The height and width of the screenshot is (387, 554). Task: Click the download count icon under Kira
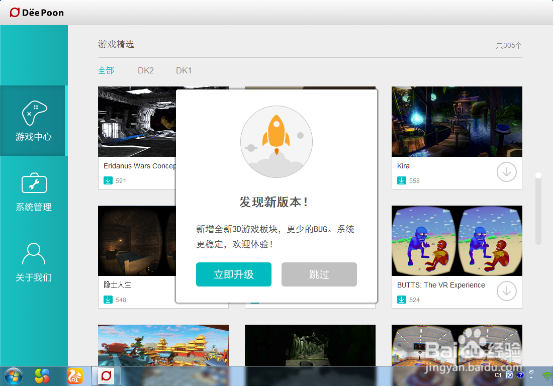(401, 181)
